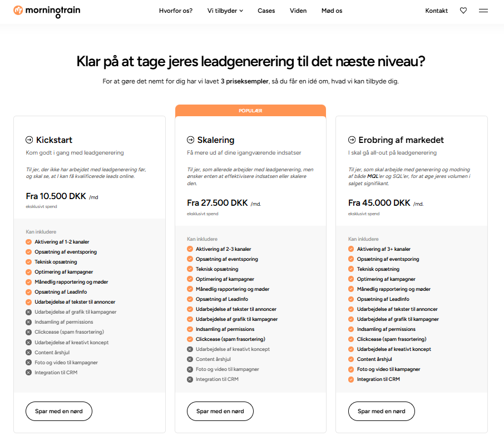Viewport: 504px width, 446px height.
Task: Click Spar med en nørd under Kickstart
Action: [x=59, y=412]
